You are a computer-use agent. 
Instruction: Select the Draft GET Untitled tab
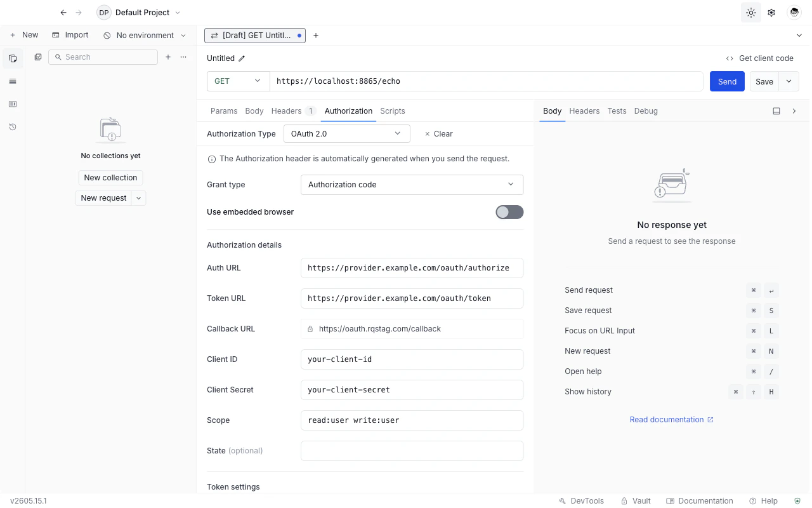[255, 36]
